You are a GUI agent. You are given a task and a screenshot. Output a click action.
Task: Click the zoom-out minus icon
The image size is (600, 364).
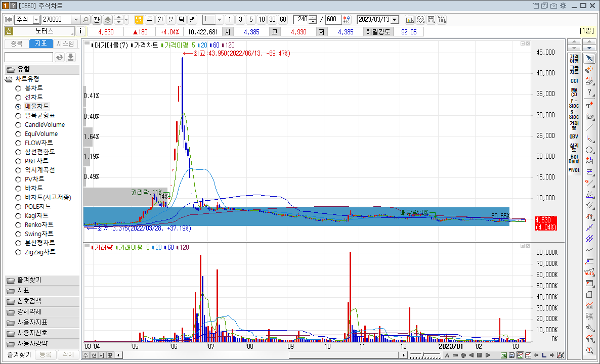click(x=455, y=355)
